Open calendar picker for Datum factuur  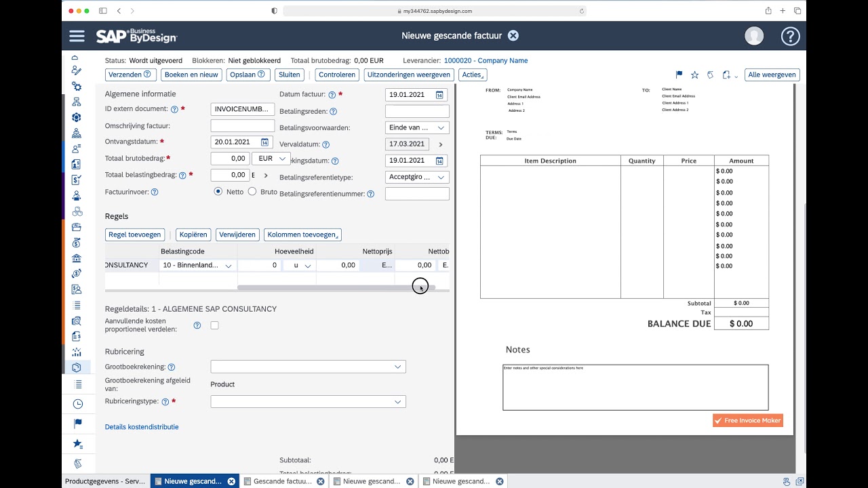click(439, 95)
